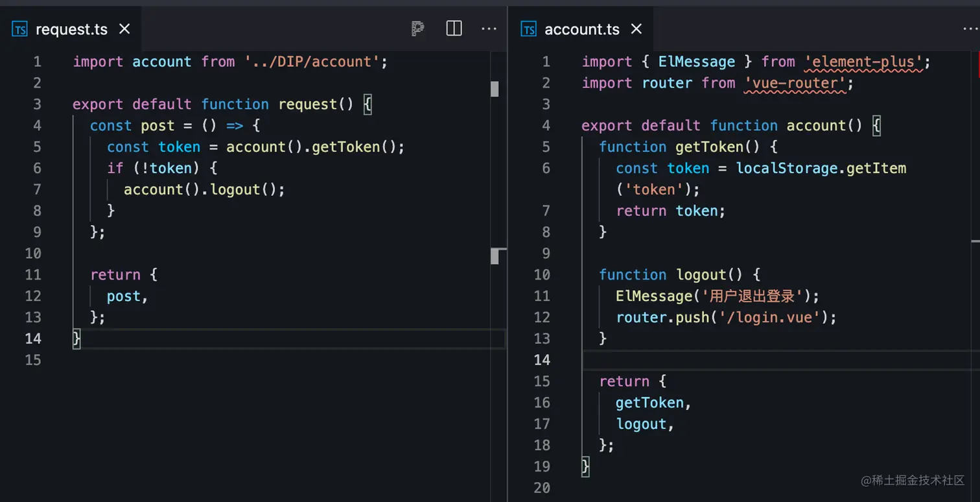Close the account.ts editor tab
This screenshot has height=502, width=980.
636,29
